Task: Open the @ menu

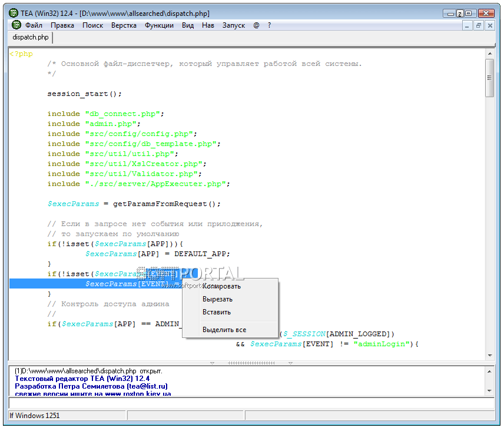Action: [x=256, y=25]
